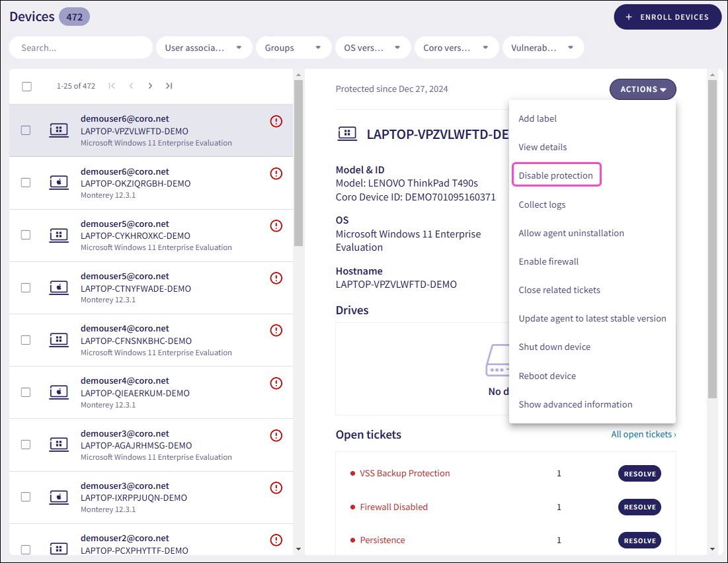Open the All open tickets link
This screenshot has width=728, height=563.
pyautogui.click(x=643, y=434)
